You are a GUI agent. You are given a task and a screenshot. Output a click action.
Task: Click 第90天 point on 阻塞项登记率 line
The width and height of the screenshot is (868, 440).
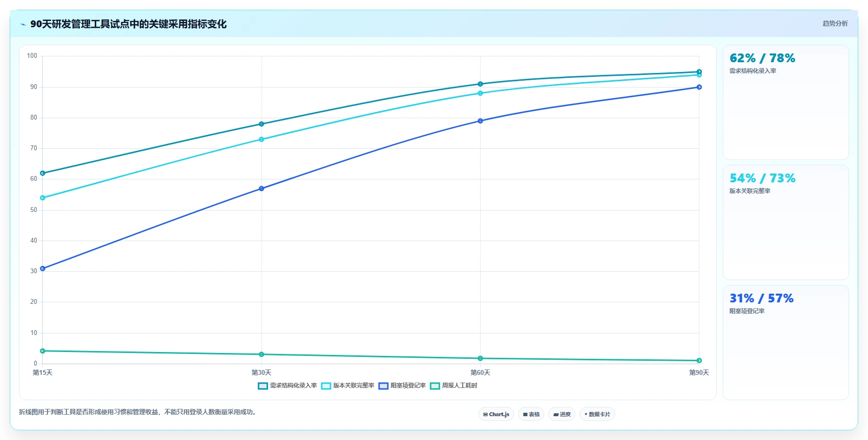699,87
